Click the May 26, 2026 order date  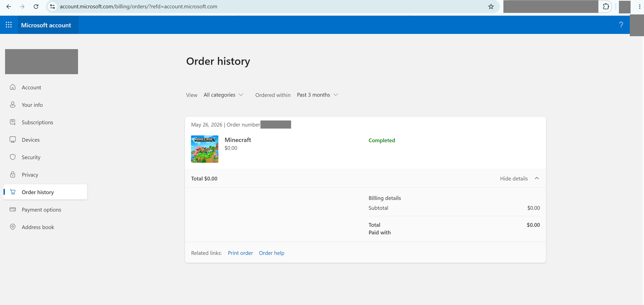[x=207, y=125]
